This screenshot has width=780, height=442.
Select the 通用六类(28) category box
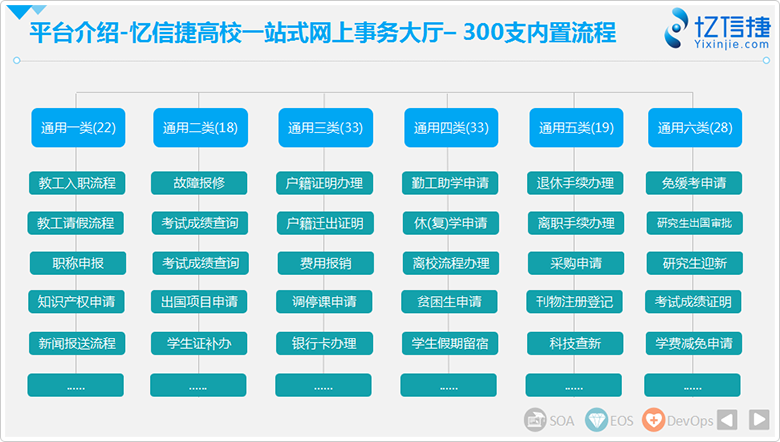695,128
